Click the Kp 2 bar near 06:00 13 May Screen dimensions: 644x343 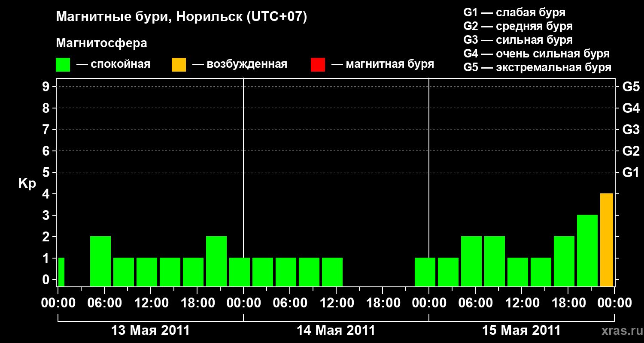pos(100,261)
